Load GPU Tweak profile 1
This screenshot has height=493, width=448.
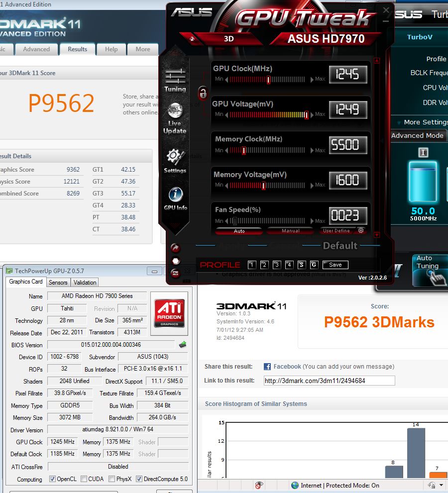pos(252,265)
